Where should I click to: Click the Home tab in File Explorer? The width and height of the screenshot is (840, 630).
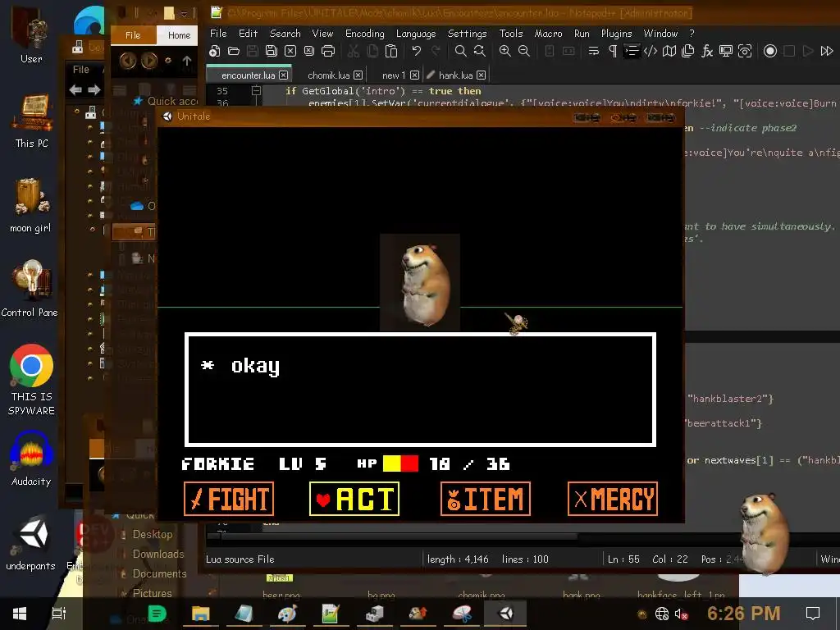tap(179, 35)
